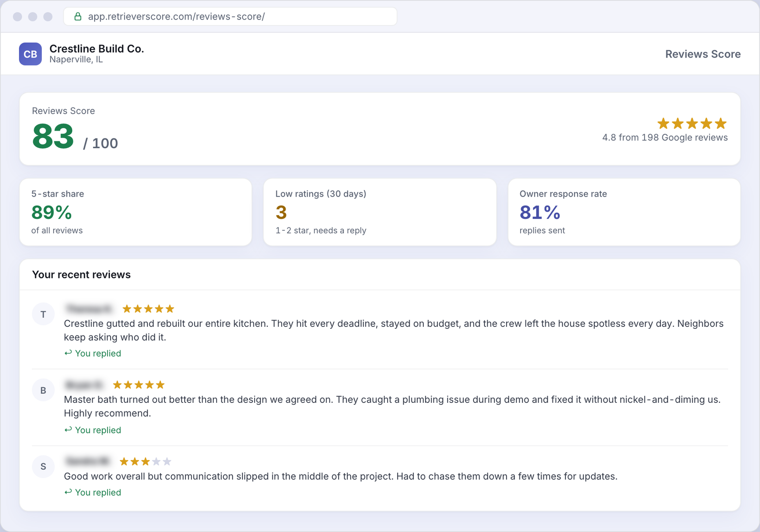Click the 'Crestline Build Co.' company name
The width and height of the screenshot is (760, 532).
96,49
